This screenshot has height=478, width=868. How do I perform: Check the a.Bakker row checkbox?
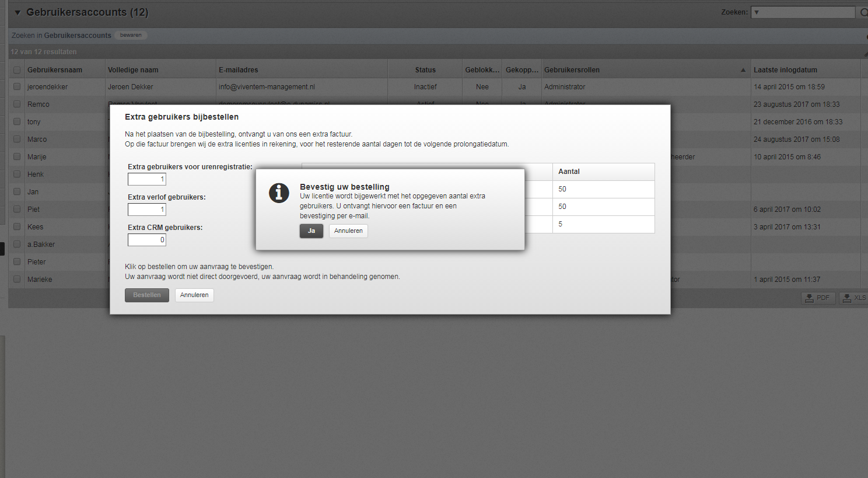coord(17,244)
